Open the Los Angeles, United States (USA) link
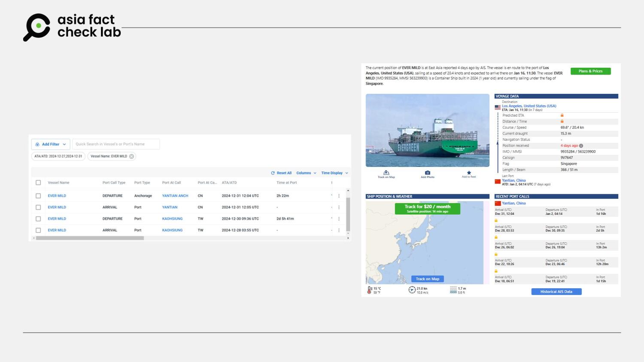Image resolution: width=644 pixels, height=362 pixels. point(529,106)
